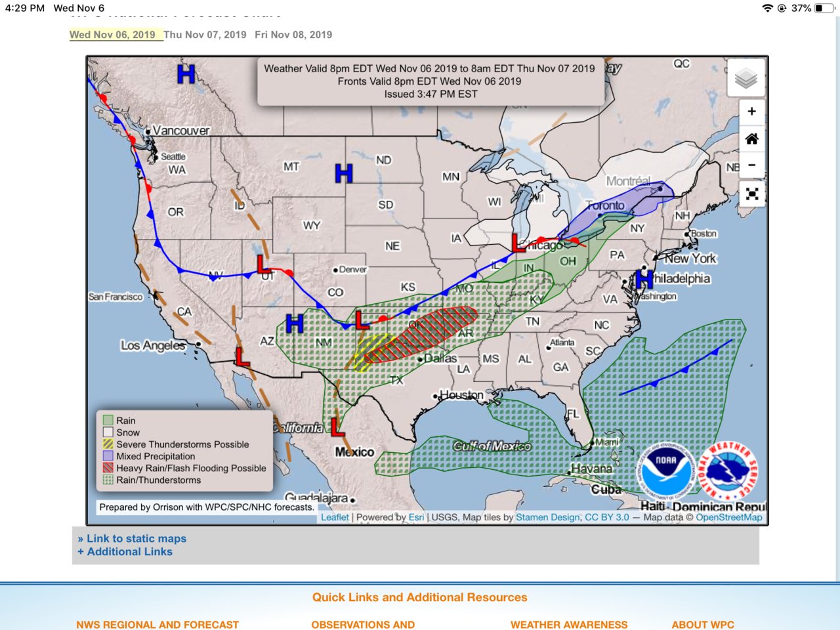
Task: Click the red hatched heavy rain area
Action: 420,335
